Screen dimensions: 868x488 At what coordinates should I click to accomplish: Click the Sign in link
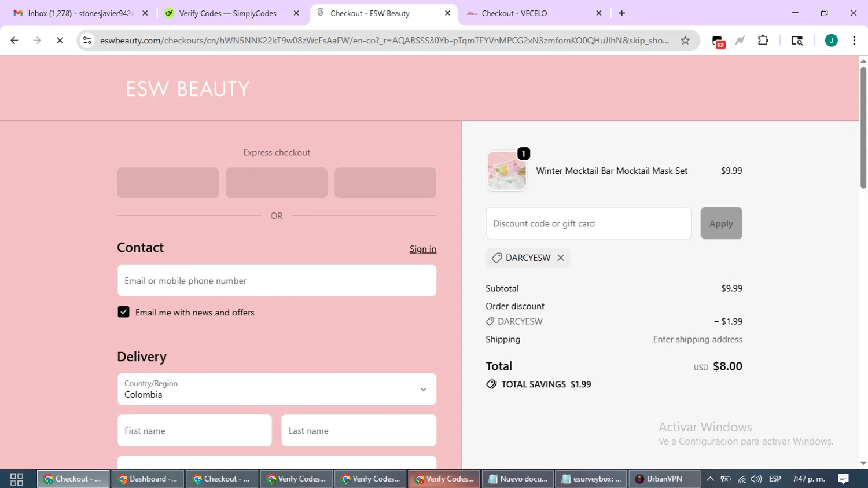423,249
